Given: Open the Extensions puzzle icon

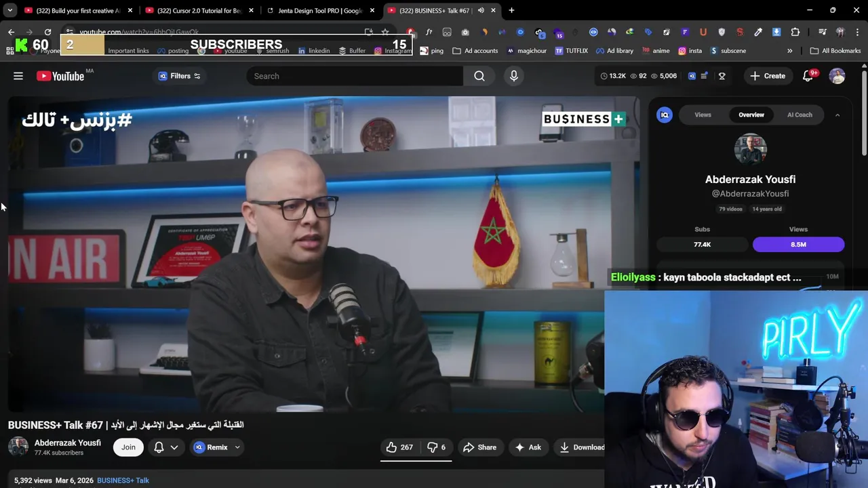Looking at the screenshot, I should click(795, 32).
